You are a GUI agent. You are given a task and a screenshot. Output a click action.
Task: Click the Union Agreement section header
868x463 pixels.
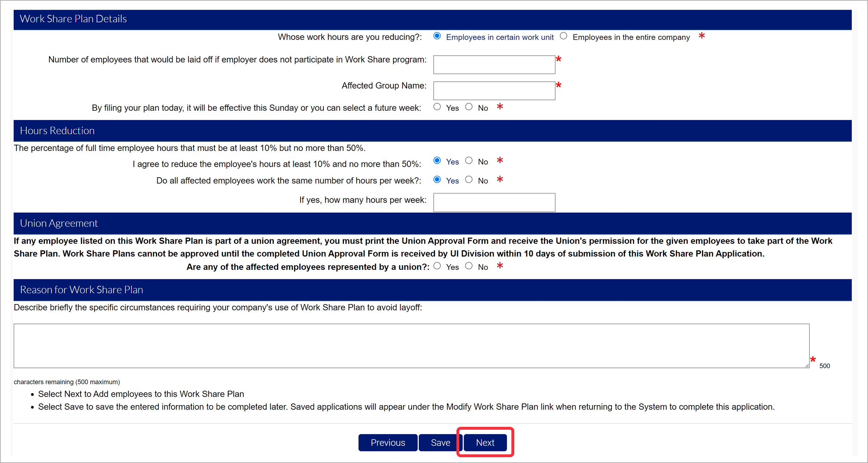tap(59, 223)
